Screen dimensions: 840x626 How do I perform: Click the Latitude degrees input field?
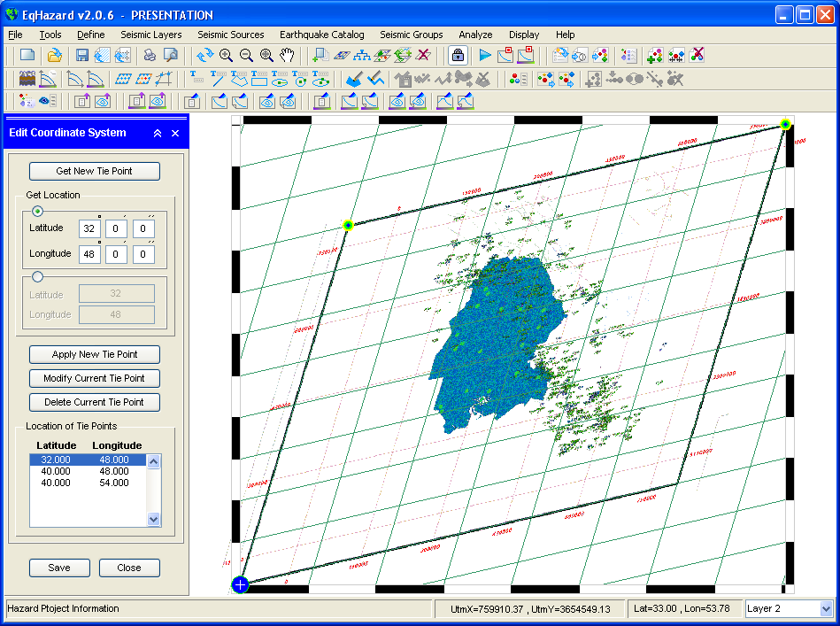(x=89, y=229)
